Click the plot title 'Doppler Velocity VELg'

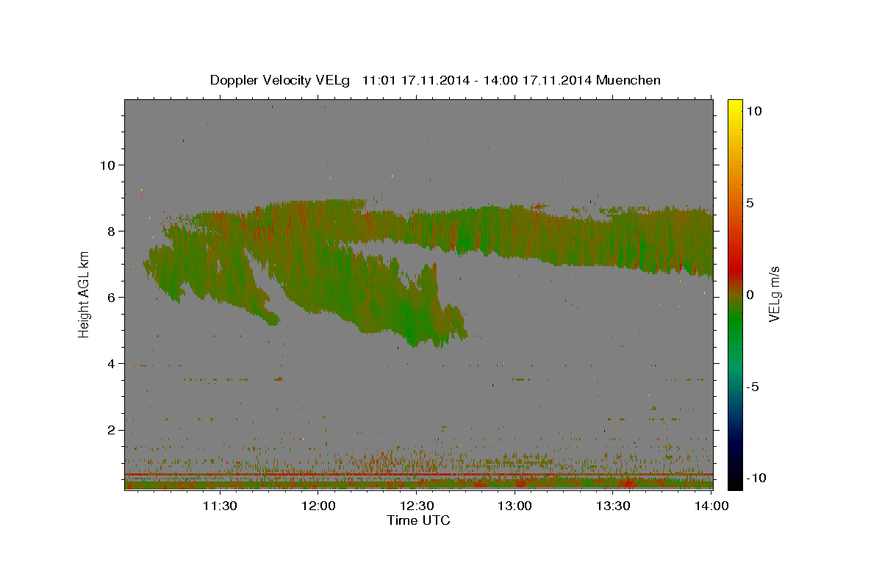281,80
